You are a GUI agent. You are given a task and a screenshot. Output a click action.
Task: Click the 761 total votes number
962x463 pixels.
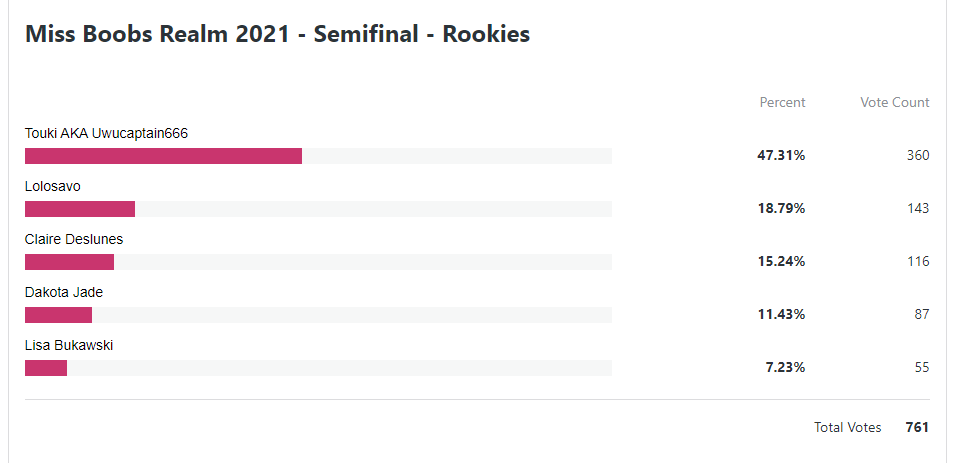[x=917, y=427]
